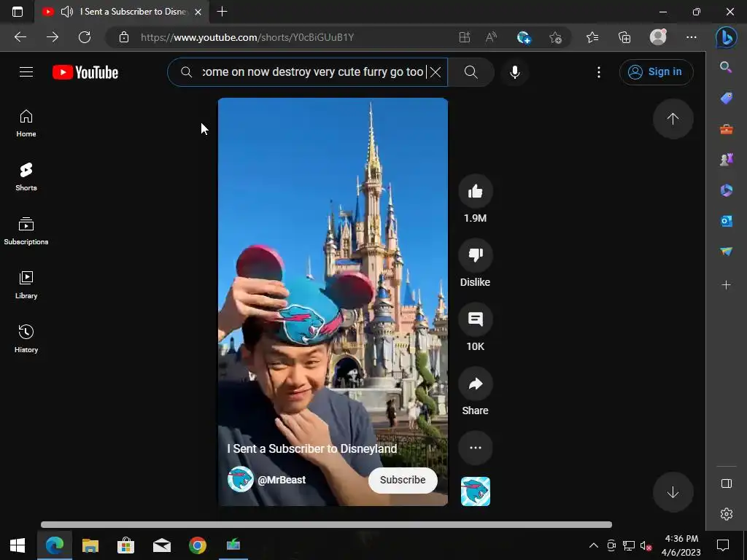This screenshot has height=560, width=747.
Task: Open YouTube settings three-dot menu
Action: click(599, 72)
